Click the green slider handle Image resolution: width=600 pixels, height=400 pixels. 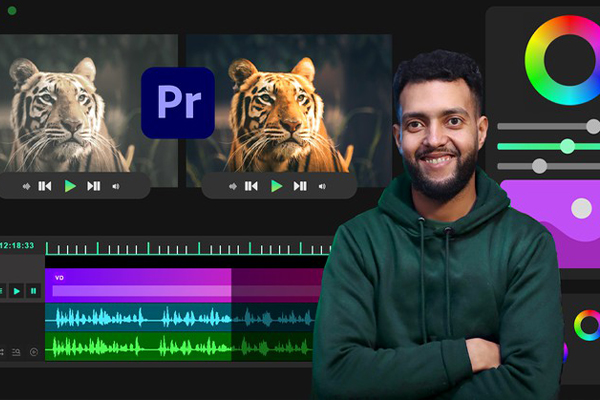[567, 146]
